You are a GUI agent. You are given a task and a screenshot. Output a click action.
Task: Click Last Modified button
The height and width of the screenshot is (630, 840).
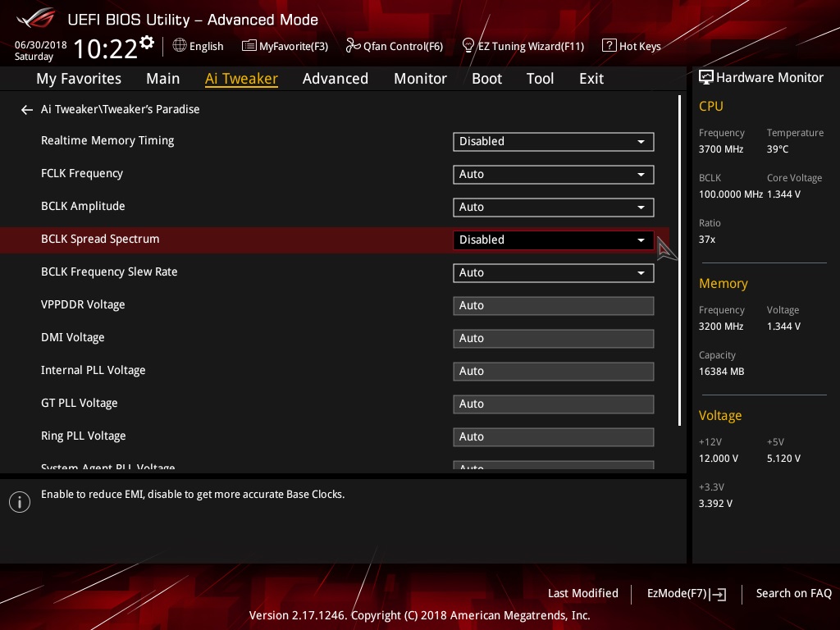[583, 593]
